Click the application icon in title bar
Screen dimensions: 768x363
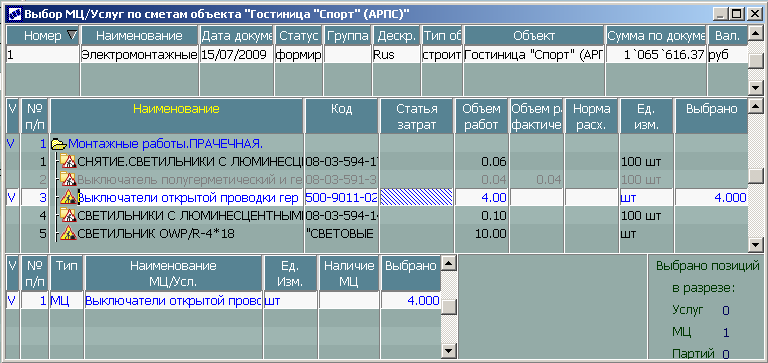[x=14, y=14]
